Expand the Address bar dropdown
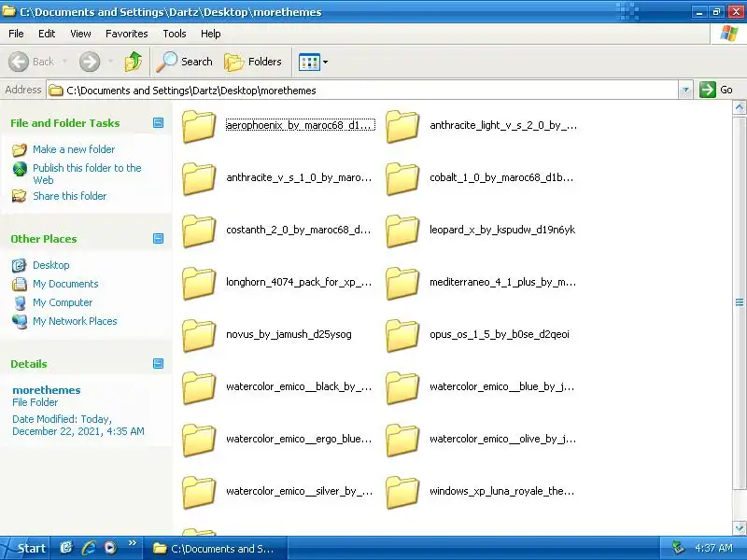 pyautogui.click(x=685, y=90)
